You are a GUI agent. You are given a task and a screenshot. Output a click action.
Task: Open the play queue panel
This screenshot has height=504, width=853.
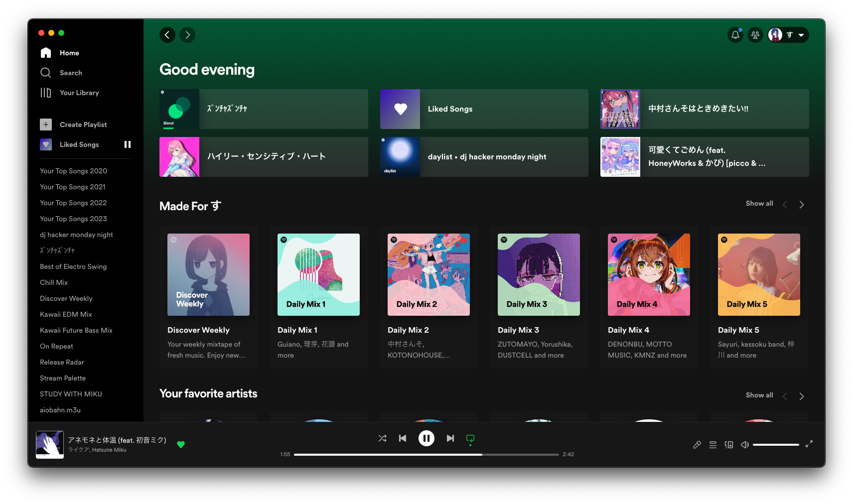click(712, 444)
